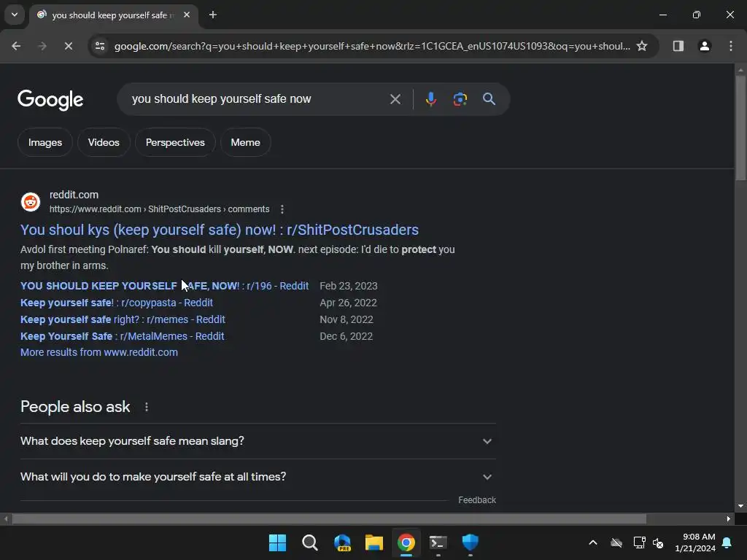Click into the Google search field
Image resolution: width=747 pixels, height=560 pixels.
tap(258, 99)
